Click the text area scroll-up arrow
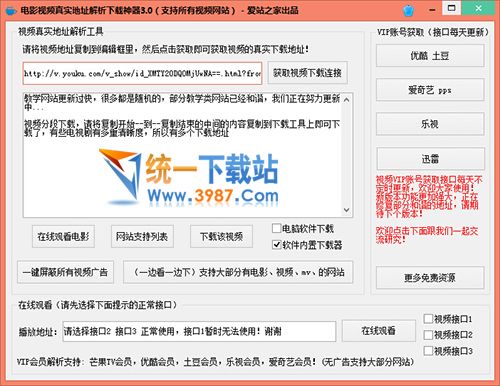500x386 pixels. coord(347,100)
